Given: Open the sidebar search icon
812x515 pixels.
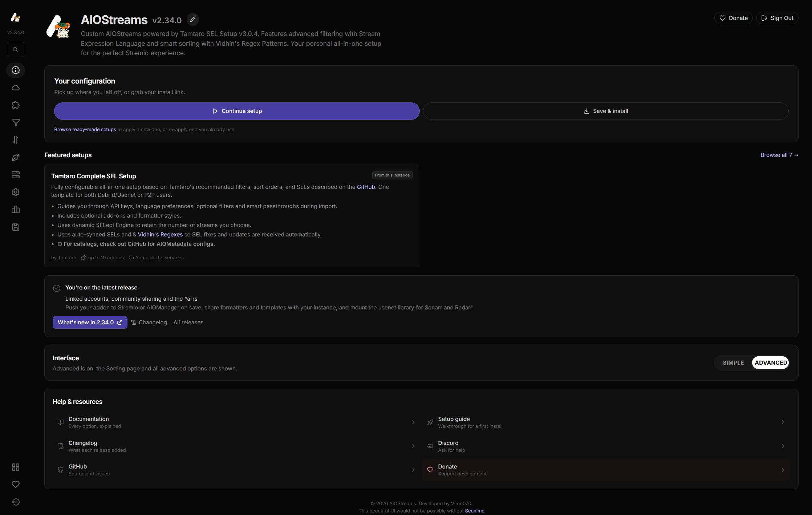Looking at the screenshot, I should [x=16, y=50].
